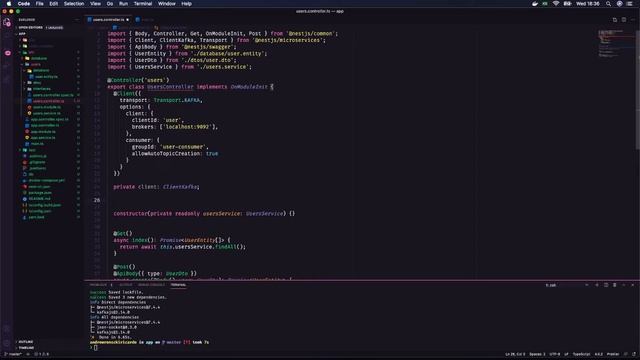640x360 pixels.
Task: Click the errors and warnings status counter
Action: click(x=42, y=354)
